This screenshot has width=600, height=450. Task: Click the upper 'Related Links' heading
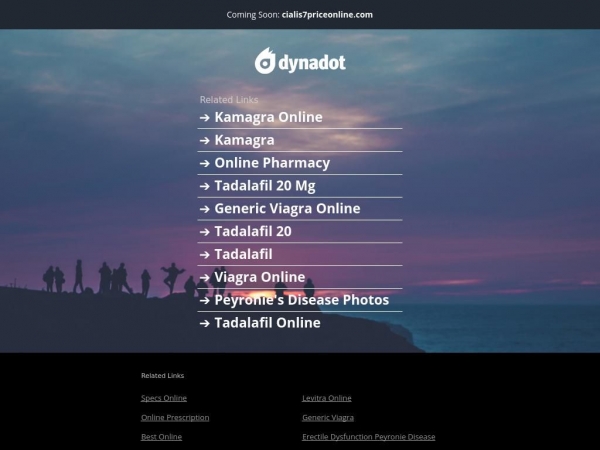tap(229, 100)
